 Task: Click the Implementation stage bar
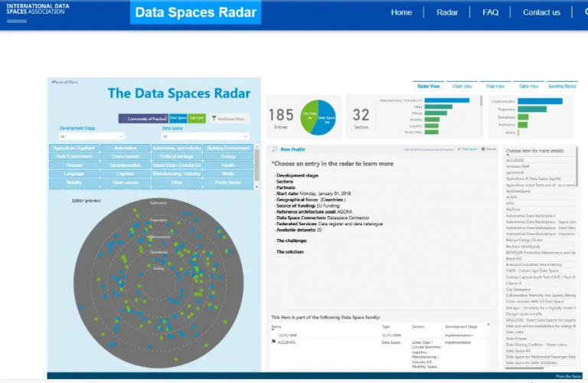[540, 101]
